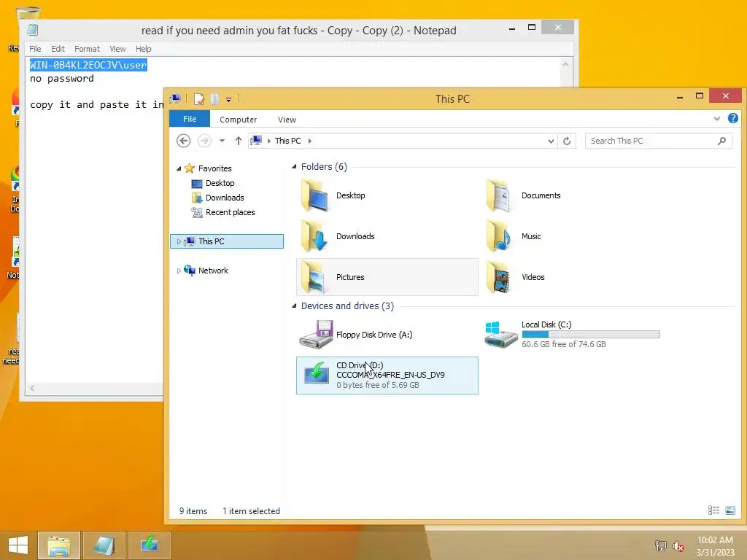Viewport: 747px width, 560px height.
Task: Open the Downloads folder under Folders
Action: click(314, 236)
